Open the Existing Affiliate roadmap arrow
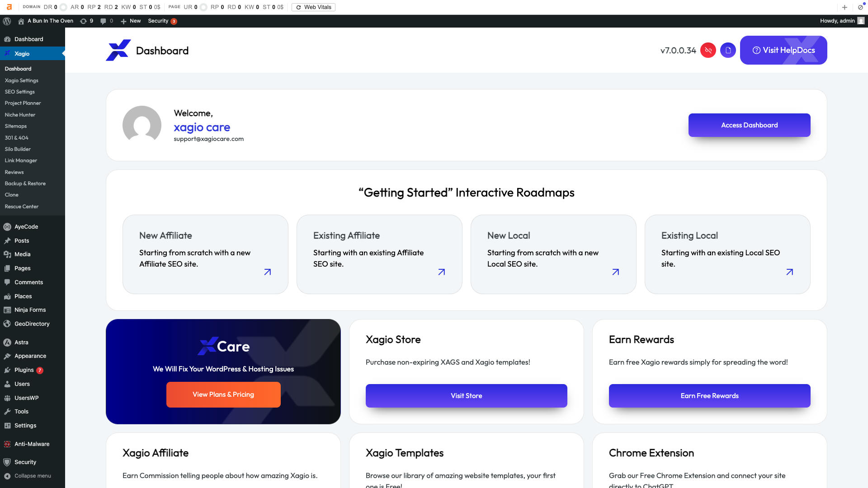Screen dimensions: 868x488 coord(442,272)
